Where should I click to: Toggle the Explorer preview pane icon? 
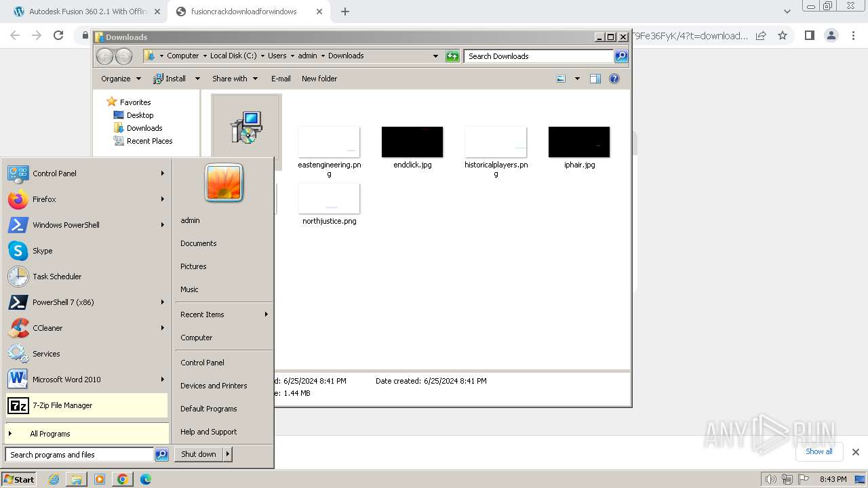(x=595, y=79)
